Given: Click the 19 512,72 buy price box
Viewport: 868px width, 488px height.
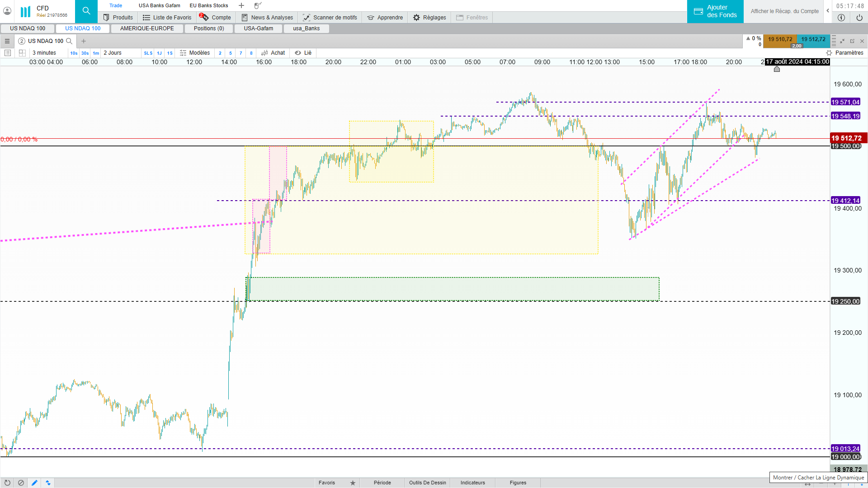Looking at the screenshot, I should (x=813, y=39).
